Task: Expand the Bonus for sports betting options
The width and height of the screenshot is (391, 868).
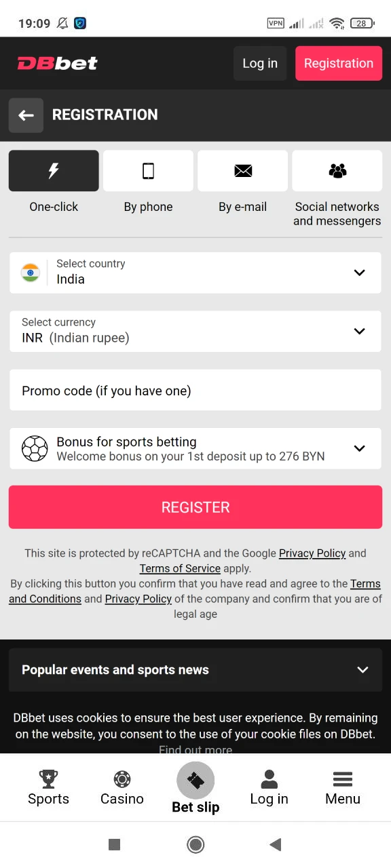Action: click(x=359, y=448)
